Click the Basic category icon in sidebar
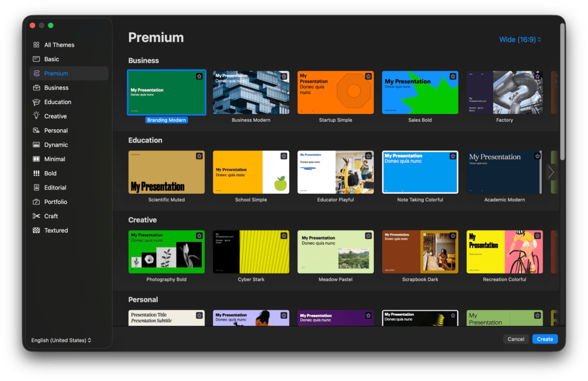This screenshot has height=381, width=588. pos(36,59)
